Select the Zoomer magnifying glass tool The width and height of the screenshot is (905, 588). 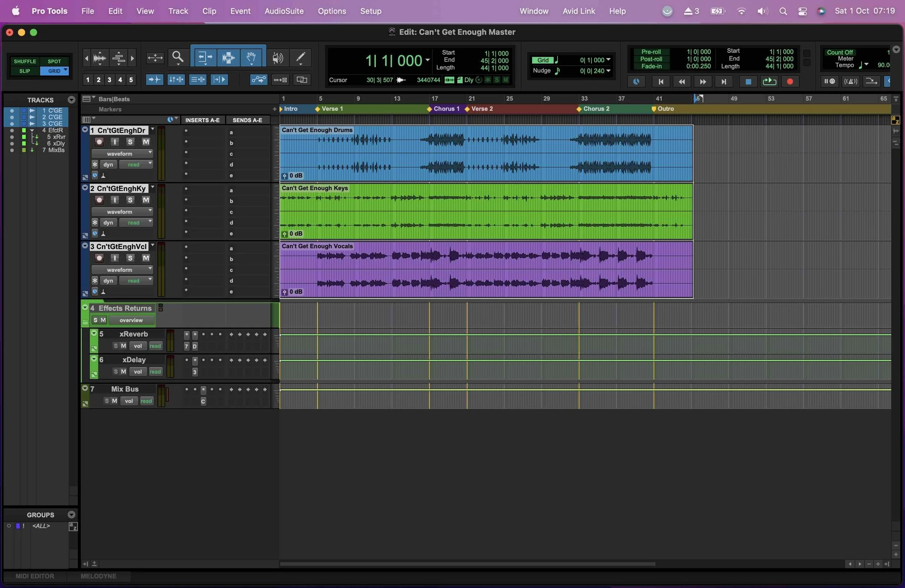click(178, 58)
